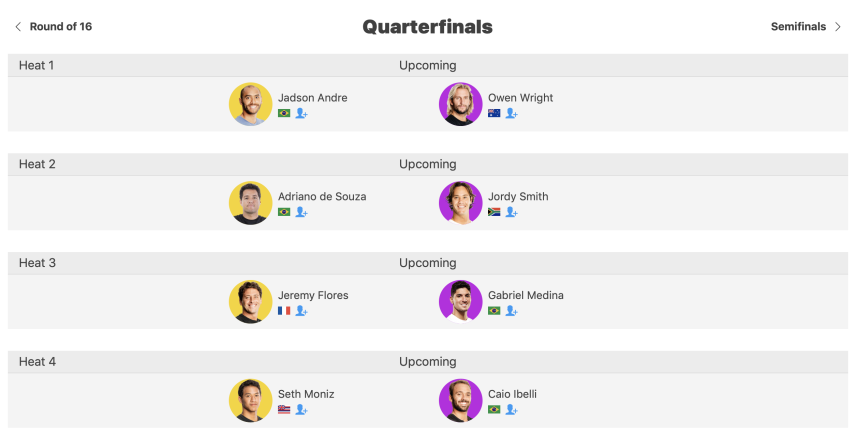Go back using left chevron arrow
Viewport: 856px width, 438px height.
(18, 27)
